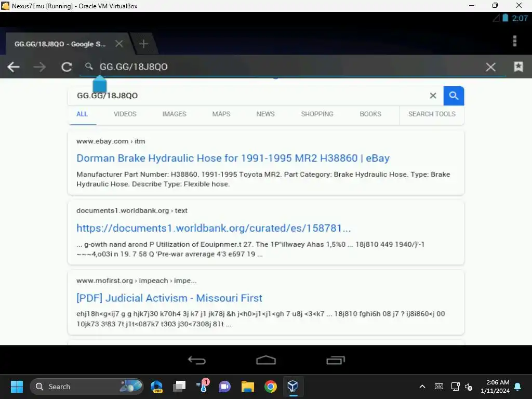Switch to ALL results tab
This screenshot has width=532, height=399.
click(x=82, y=114)
